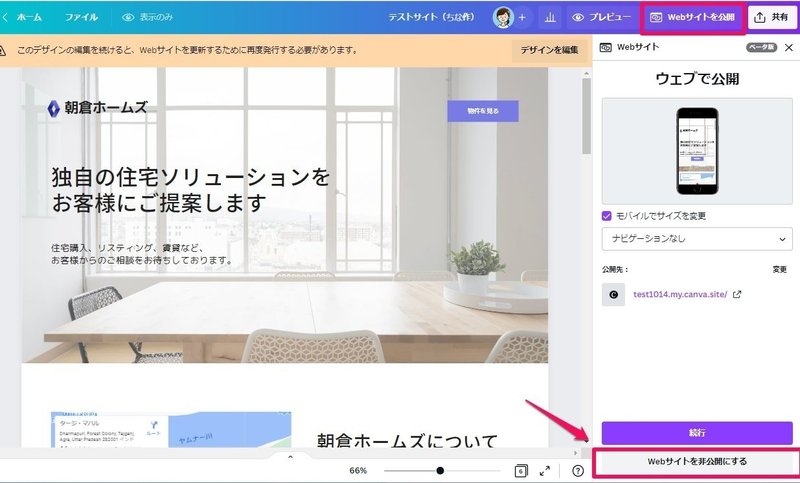Image resolution: width=800 pixels, height=483 pixels.
Task: Click the external link icon beside the URL
Action: 737,294
